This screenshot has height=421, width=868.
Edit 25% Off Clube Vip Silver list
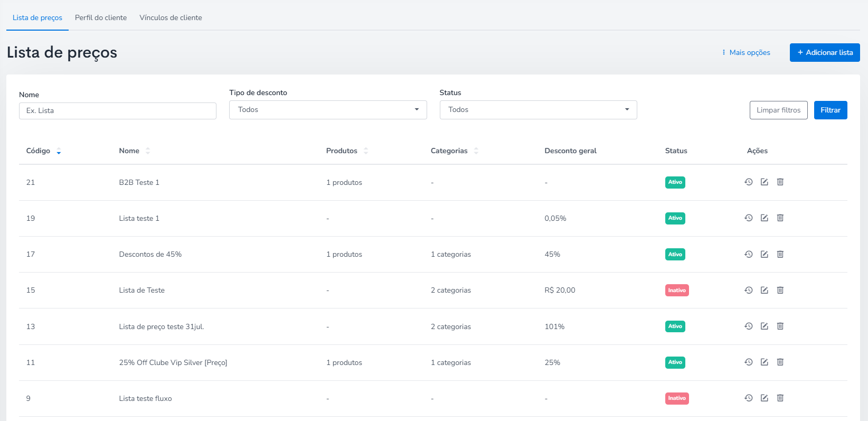pos(765,362)
